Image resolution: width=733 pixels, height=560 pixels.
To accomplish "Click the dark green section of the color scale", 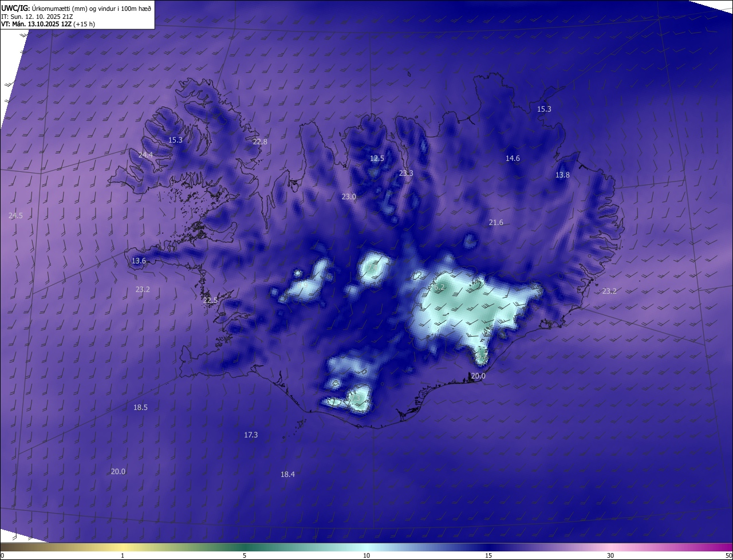I will point(246,547).
